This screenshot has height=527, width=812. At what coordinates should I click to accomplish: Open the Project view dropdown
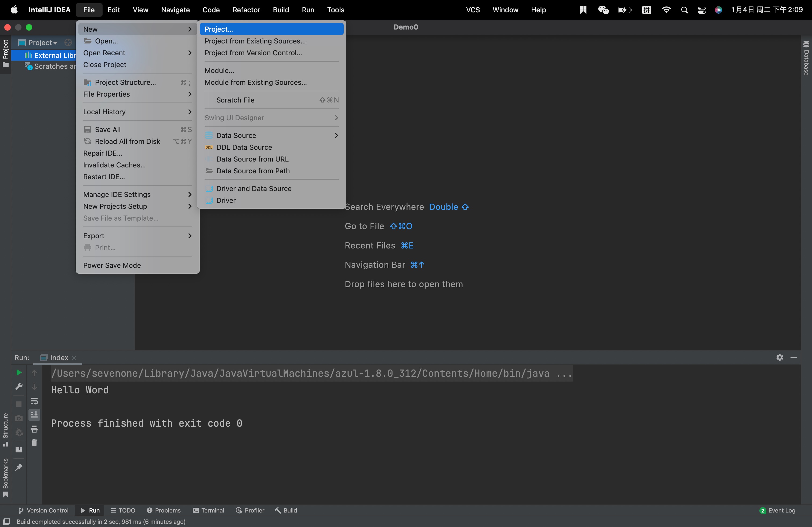point(43,43)
